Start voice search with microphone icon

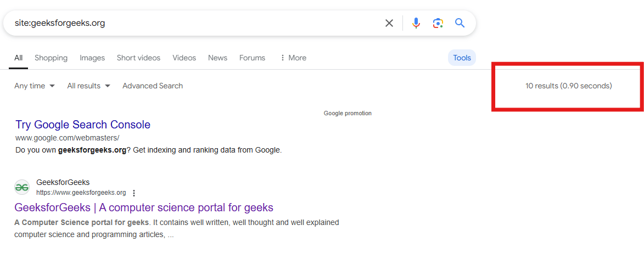[416, 23]
